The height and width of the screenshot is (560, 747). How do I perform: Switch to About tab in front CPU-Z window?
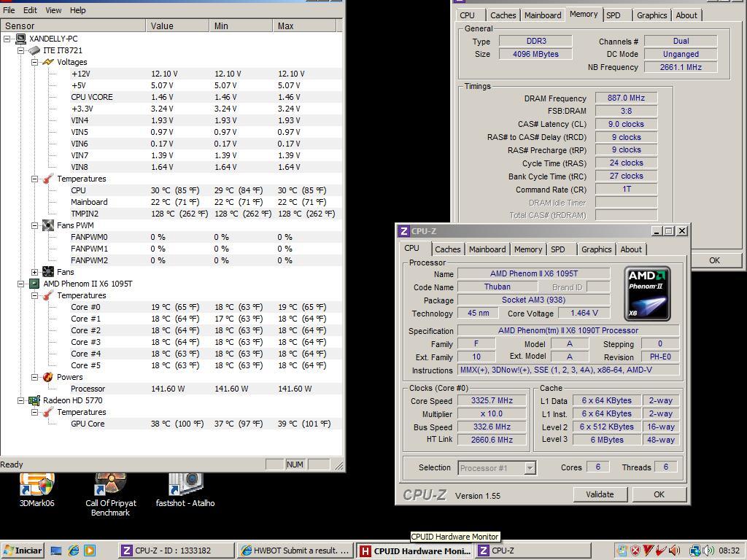coord(631,249)
